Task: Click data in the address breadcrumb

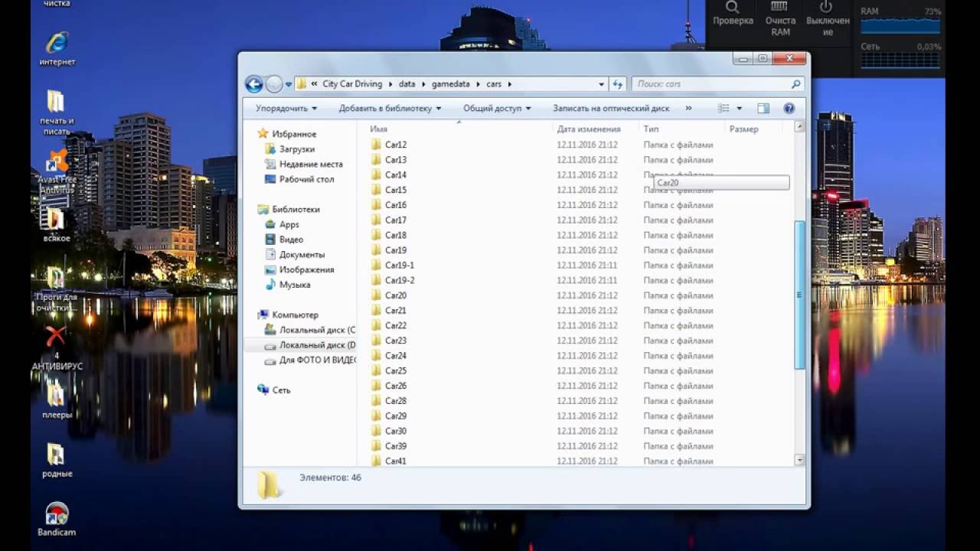Action: 407,84
